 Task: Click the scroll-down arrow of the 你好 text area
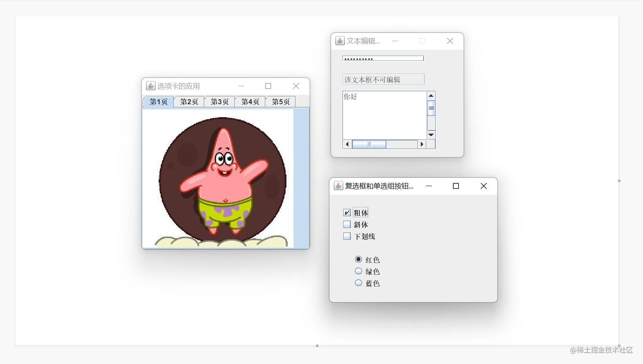click(x=431, y=134)
